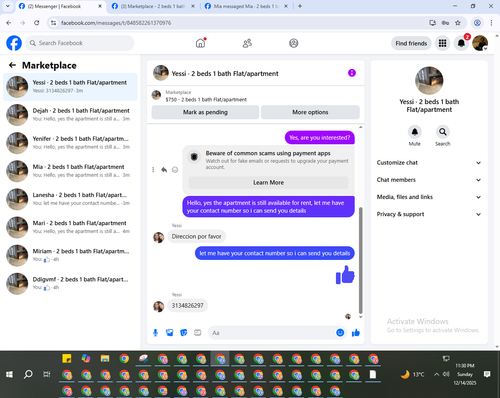Expand Customize chat section

click(x=429, y=163)
